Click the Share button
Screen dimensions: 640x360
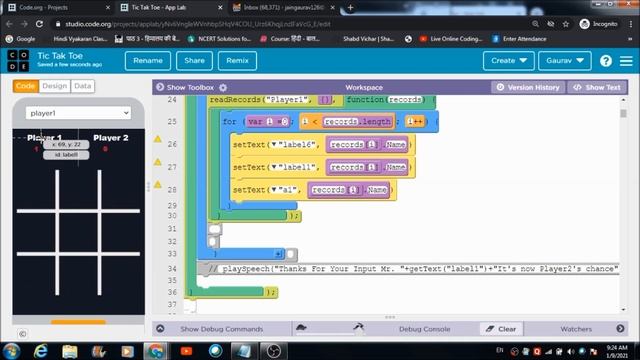(194, 61)
